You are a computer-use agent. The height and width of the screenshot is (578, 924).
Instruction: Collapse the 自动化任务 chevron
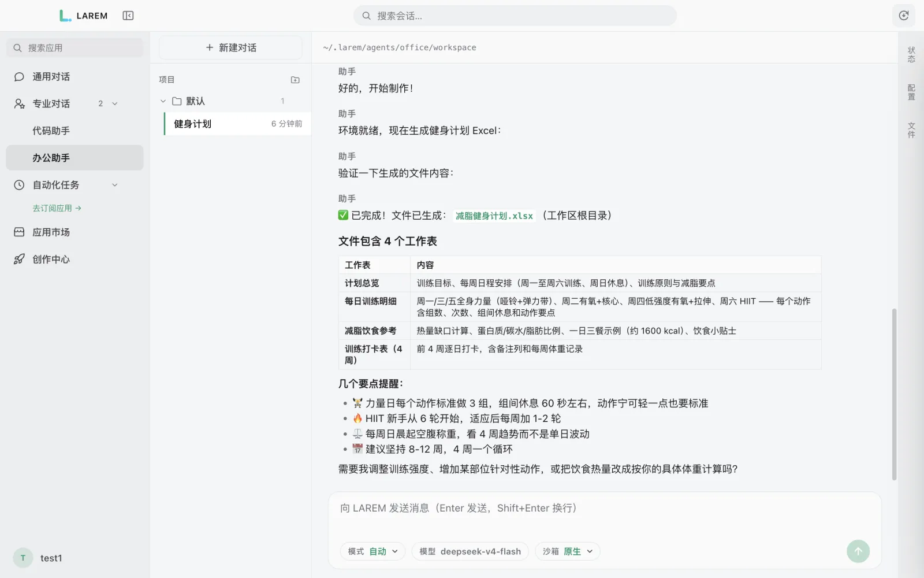(x=115, y=185)
